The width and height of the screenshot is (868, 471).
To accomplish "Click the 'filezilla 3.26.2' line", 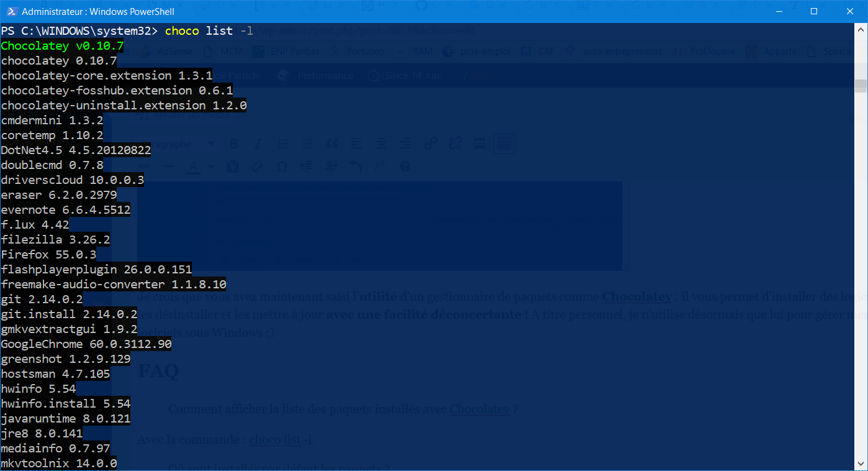I will coord(55,240).
